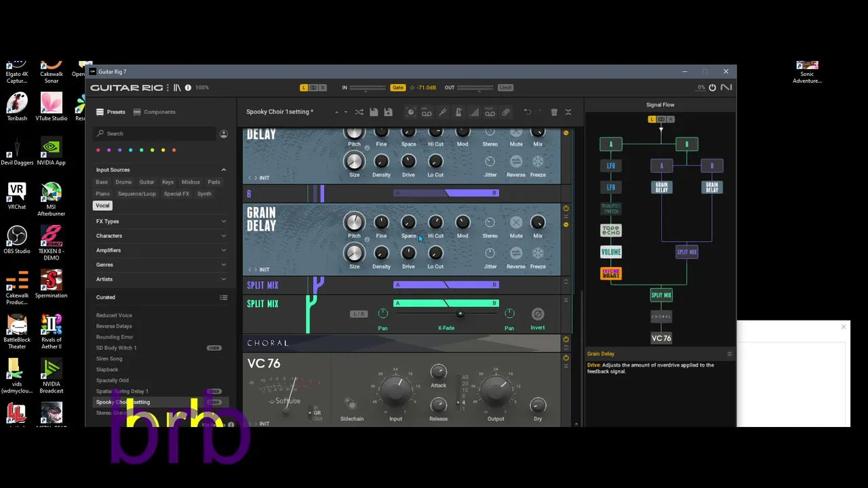Select the Choral node in Signal Flow
The width and height of the screenshot is (868, 488).
coord(661,317)
